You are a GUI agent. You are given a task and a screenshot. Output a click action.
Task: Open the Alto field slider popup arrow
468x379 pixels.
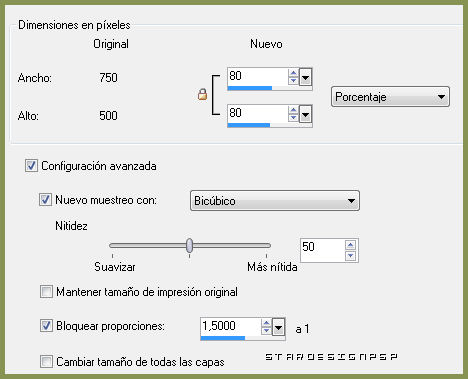tap(305, 114)
